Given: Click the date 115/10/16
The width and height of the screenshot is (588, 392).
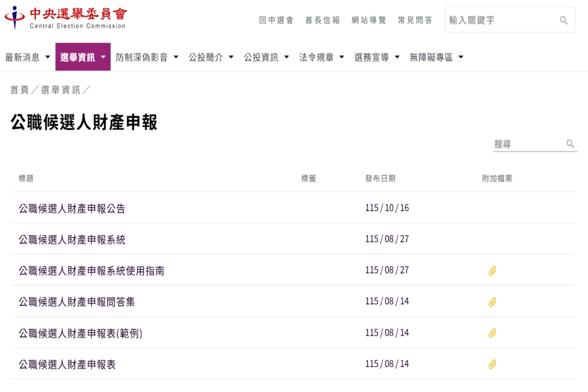Looking at the screenshot, I should click(387, 208).
